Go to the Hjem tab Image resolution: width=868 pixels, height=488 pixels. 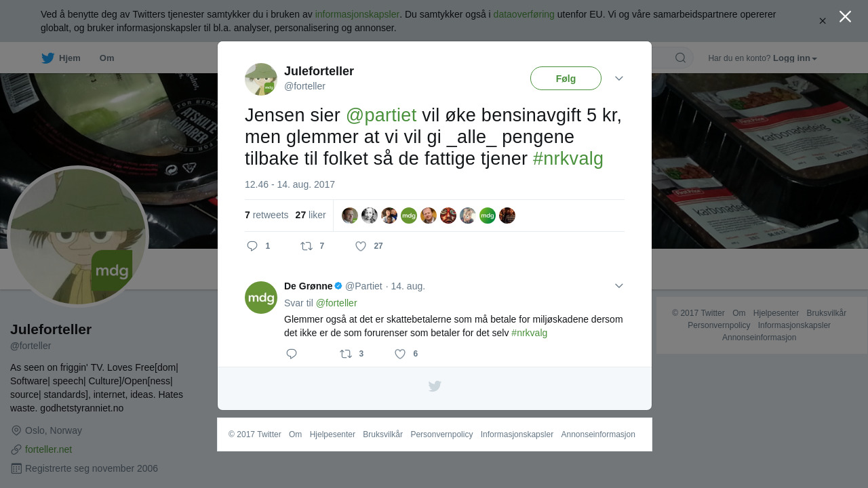coord(61,58)
